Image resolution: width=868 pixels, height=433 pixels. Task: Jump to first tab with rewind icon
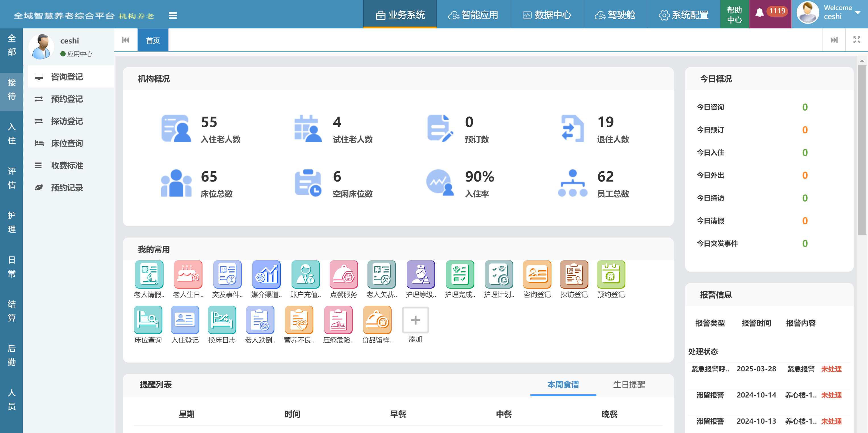(x=126, y=40)
